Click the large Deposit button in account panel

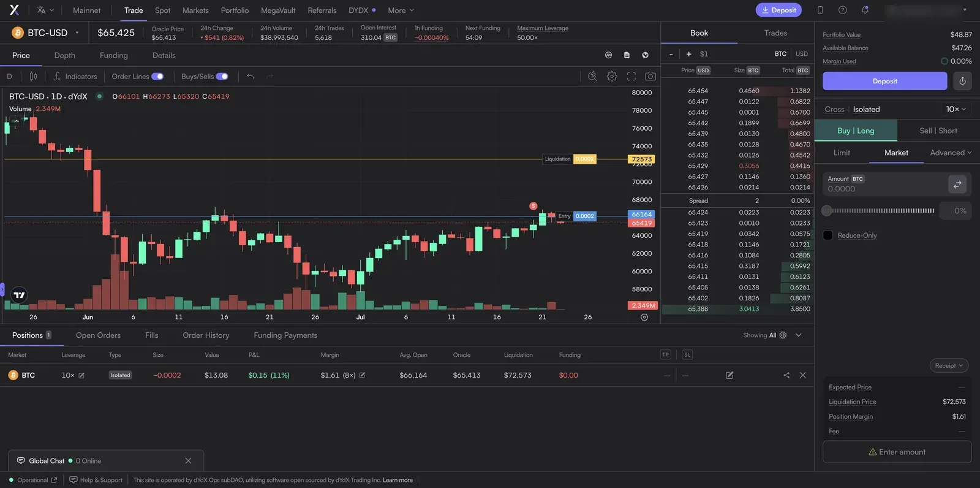[x=884, y=81]
